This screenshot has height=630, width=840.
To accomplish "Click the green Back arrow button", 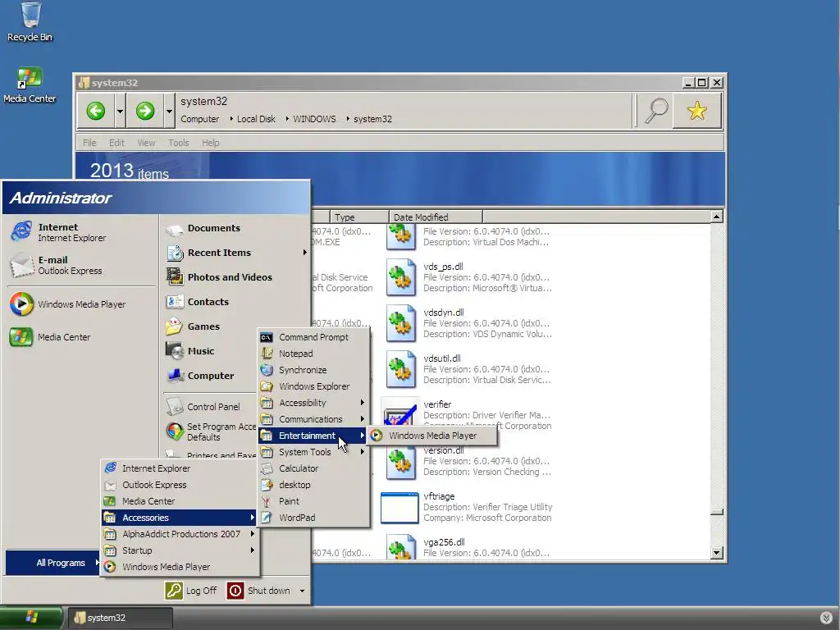I will point(96,111).
